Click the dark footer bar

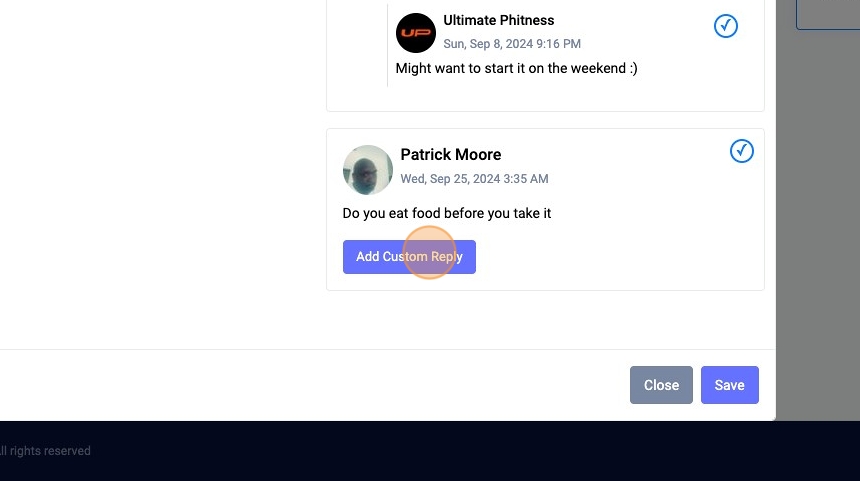[x=430, y=451]
